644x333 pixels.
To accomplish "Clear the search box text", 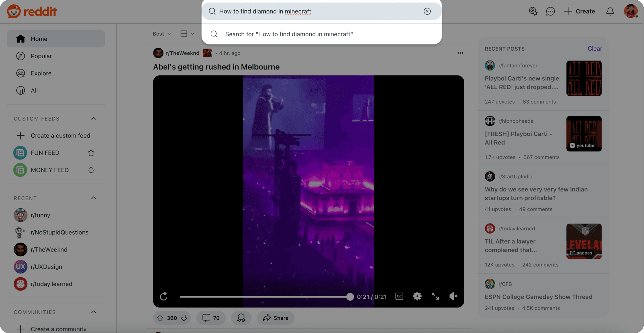I will point(427,11).
